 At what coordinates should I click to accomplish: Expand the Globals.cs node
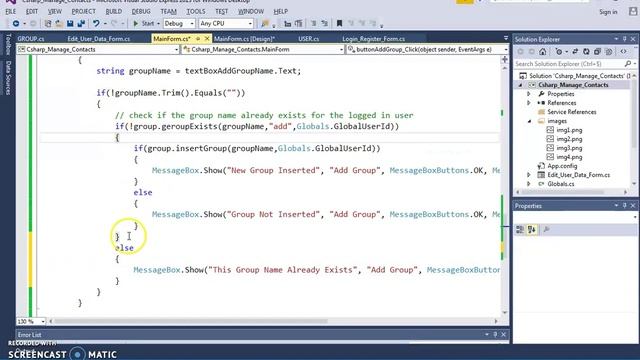point(529,184)
